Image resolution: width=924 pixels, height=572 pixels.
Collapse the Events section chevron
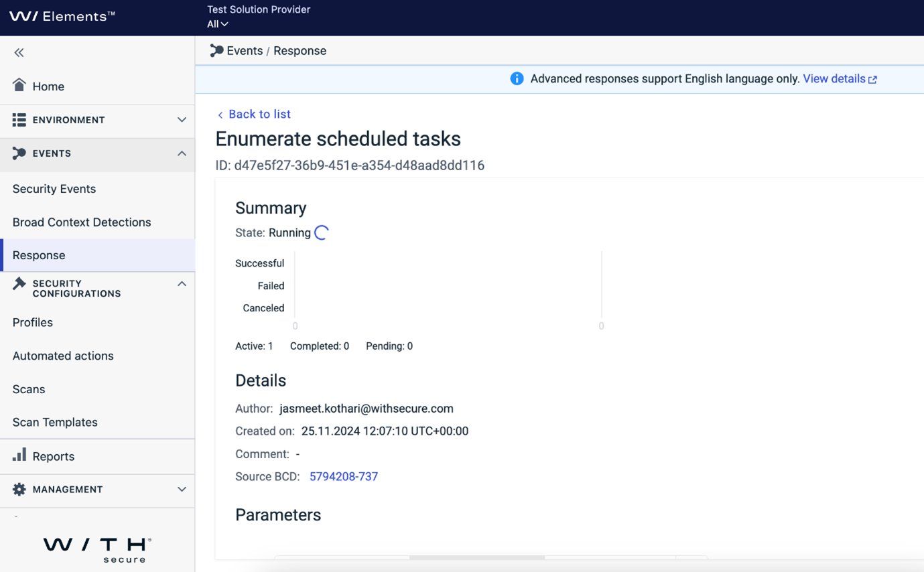pos(182,153)
